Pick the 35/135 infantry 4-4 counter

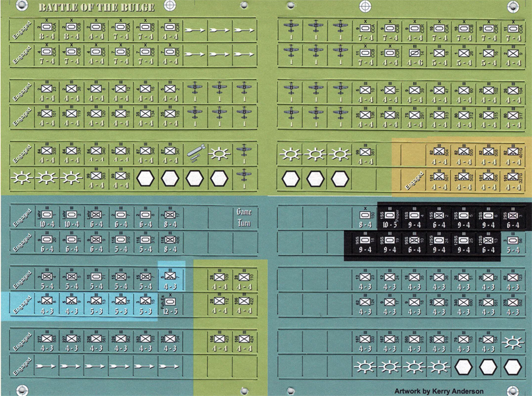pos(170,116)
